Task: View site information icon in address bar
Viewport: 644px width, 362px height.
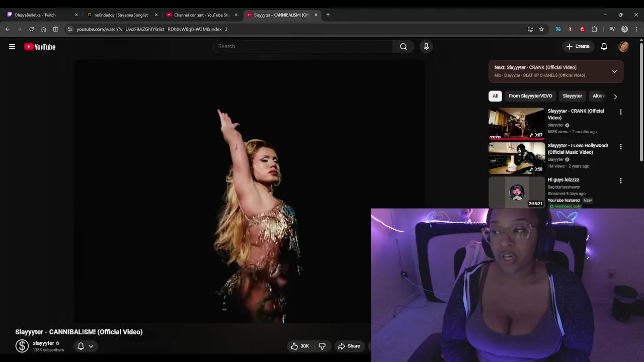Action: [70, 29]
